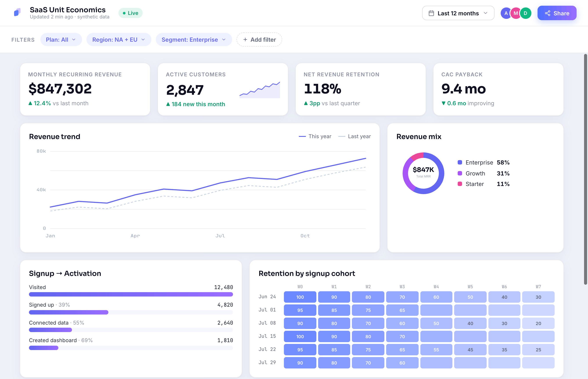Click the Active Customers sparkline chart
Screen dimensions: 588x379
point(260,90)
